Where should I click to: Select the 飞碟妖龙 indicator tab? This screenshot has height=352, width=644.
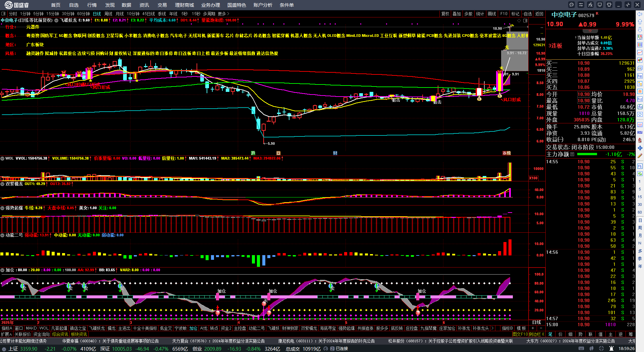(x=97, y=328)
